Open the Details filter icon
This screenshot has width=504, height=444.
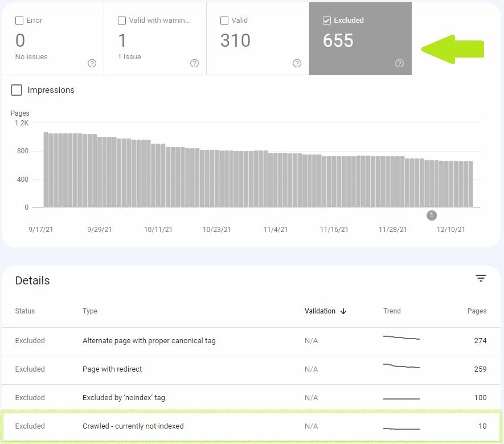click(x=481, y=278)
